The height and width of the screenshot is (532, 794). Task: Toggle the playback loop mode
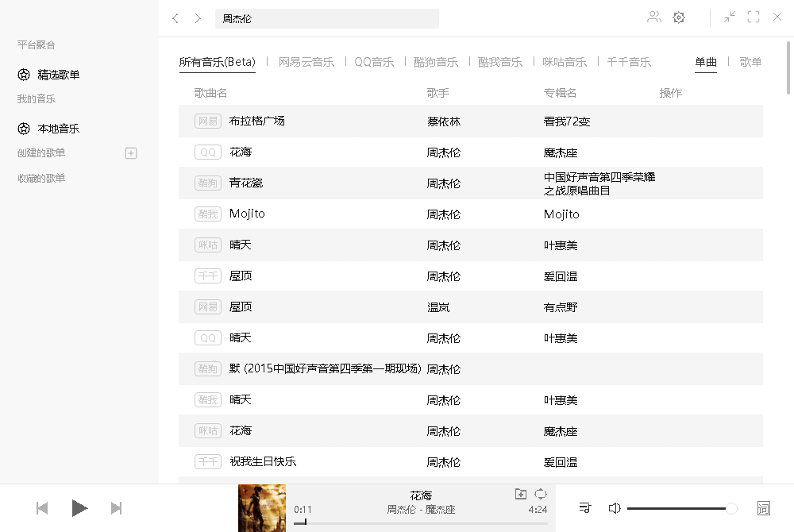click(x=541, y=494)
